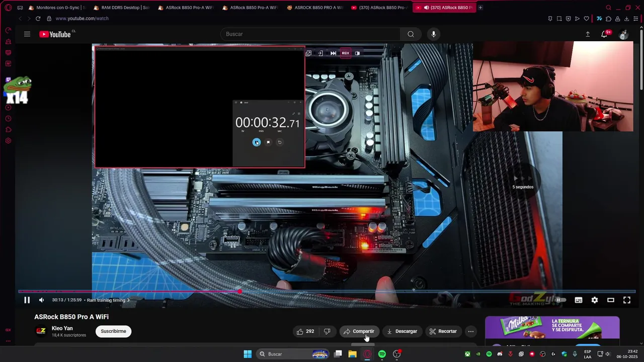Switch to RAM DDR5 Desktop tab
The height and width of the screenshot is (362, 644).
click(121, 8)
